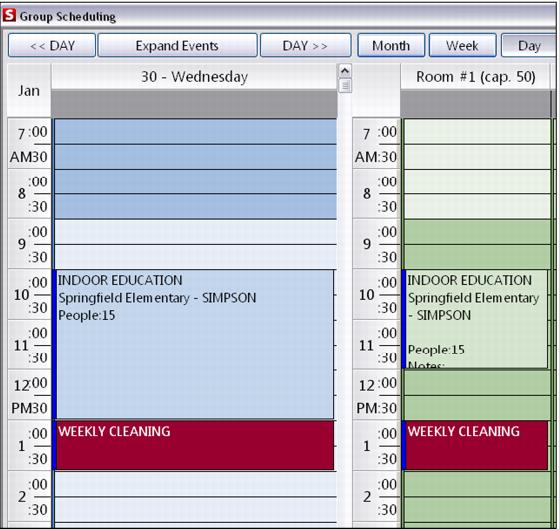Select the 8:30 slot in Room #1

click(477, 206)
